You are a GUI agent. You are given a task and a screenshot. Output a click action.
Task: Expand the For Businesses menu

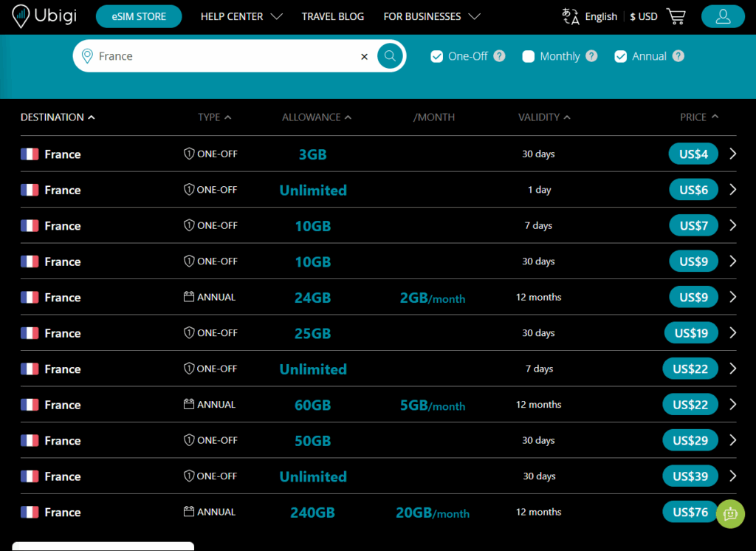(432, 16)
